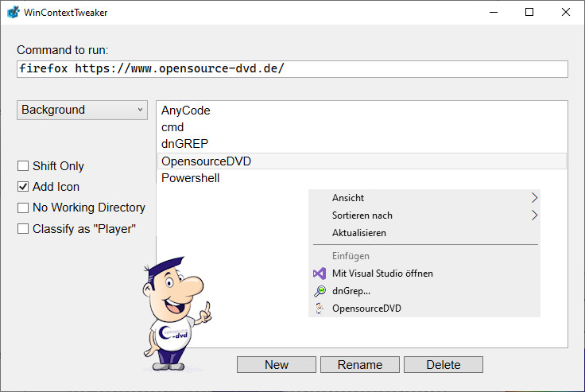Click the OpensourceDVD icon in context menu

(320, 309)
